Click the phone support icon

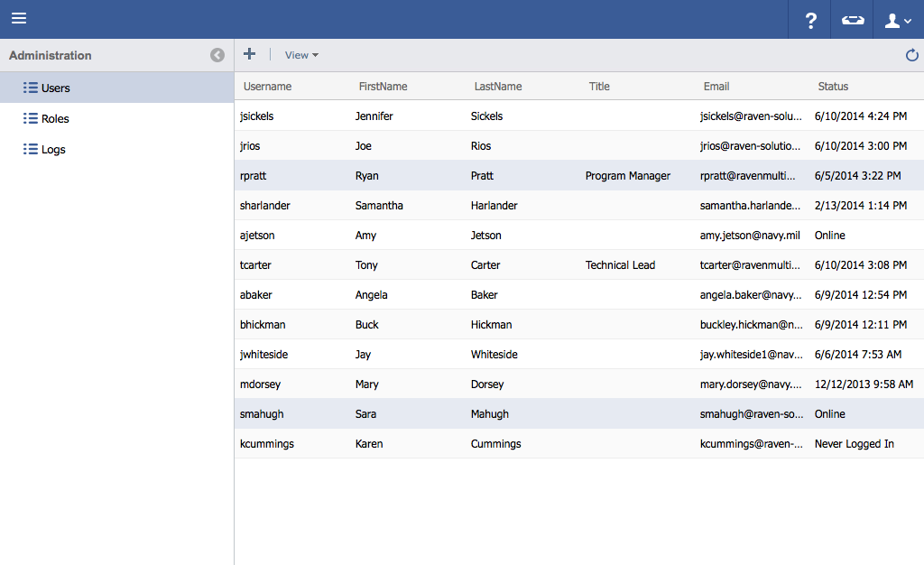(852, 20)
